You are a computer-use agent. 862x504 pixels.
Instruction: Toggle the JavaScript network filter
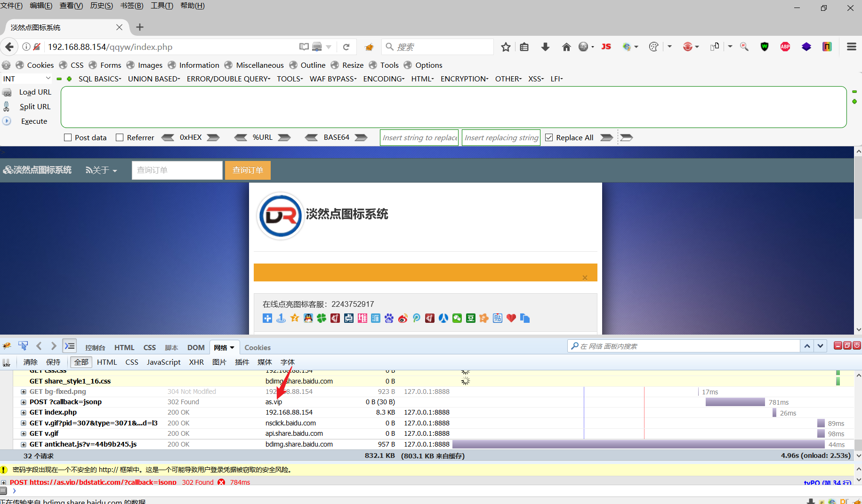(163, 362)
